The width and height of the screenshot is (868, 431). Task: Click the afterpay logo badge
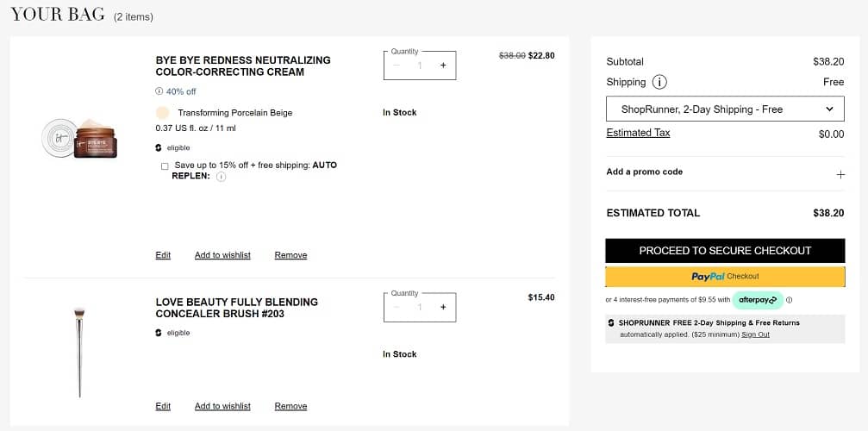759,300
